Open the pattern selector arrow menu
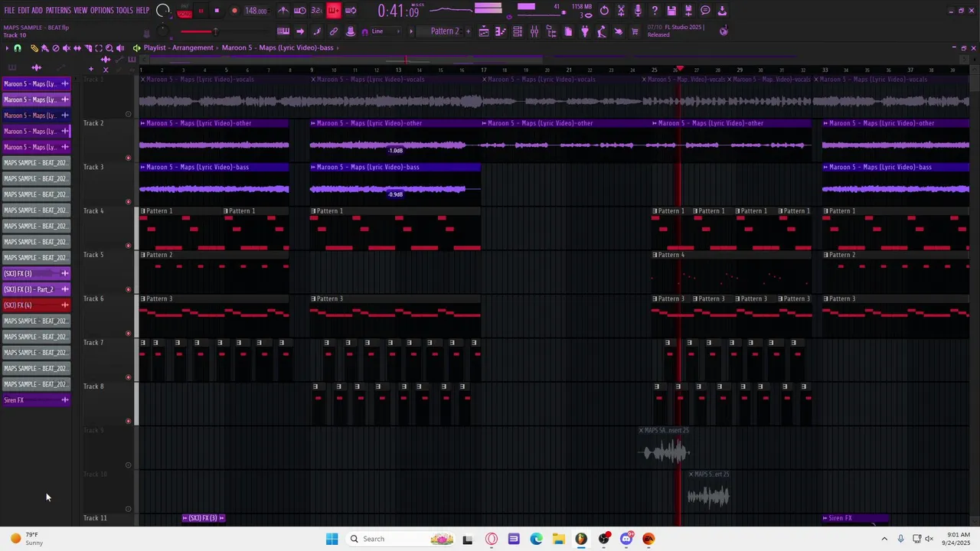Viewport: 980px width, 551px height. point(411,31)
